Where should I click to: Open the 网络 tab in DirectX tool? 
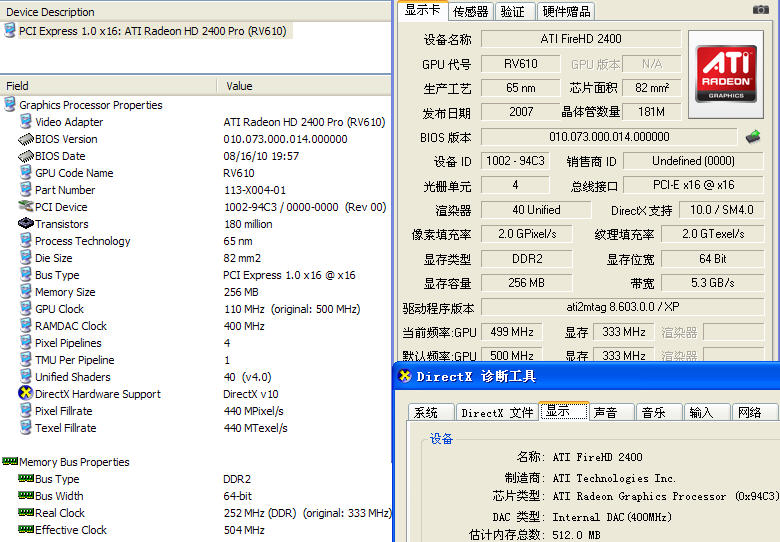(755, 412)
